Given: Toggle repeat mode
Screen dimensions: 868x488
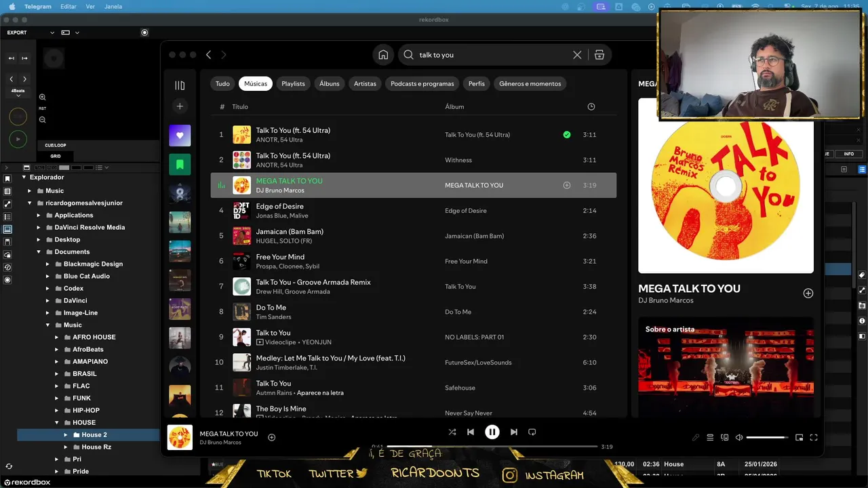Looking at the screenshot, I should pos(532,432).
